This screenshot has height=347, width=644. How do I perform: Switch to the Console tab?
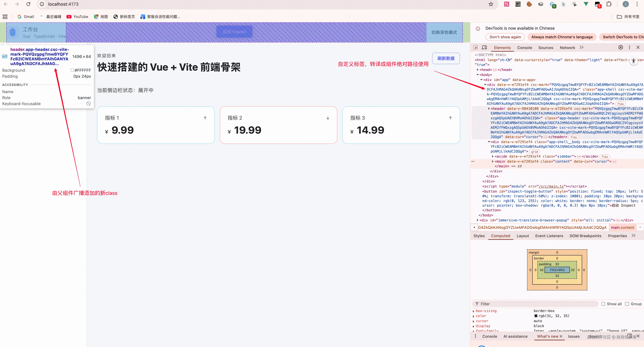(524, 48)
